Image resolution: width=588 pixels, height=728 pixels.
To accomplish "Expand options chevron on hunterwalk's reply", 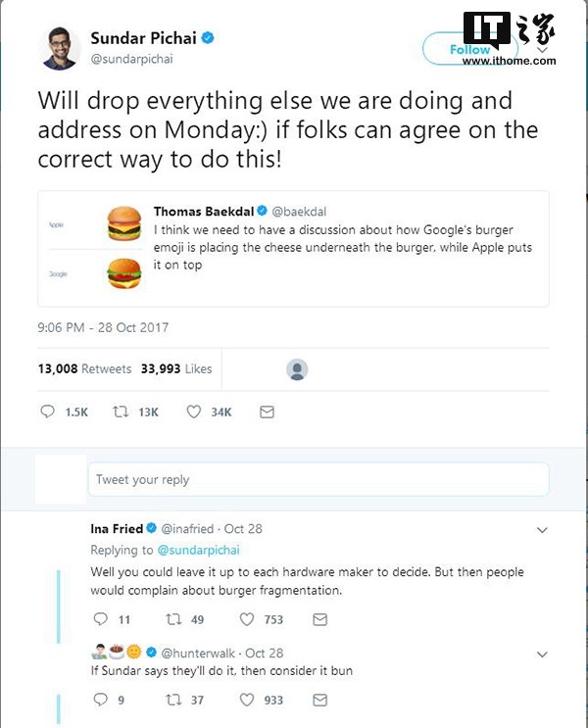I will coord(542,654).
